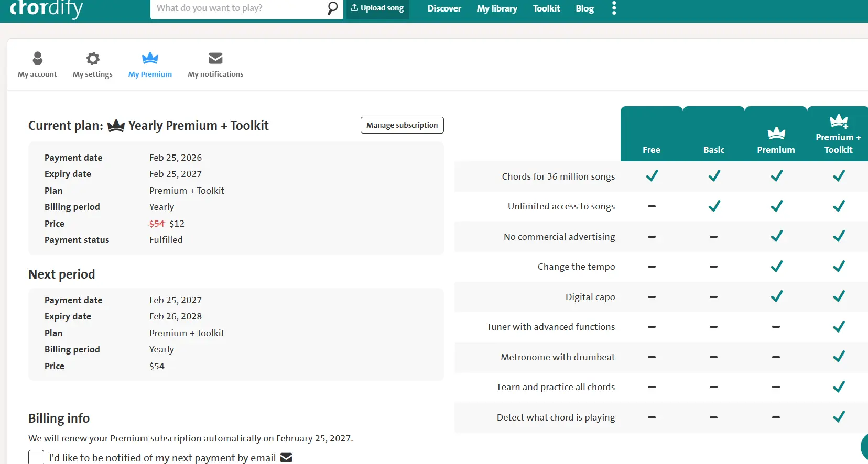The image size is (868, 464).
Task: Click Premium + Toolkit checkmark for Learn and practice all chords
Action: pyautogui.click(x=839, y=386)
